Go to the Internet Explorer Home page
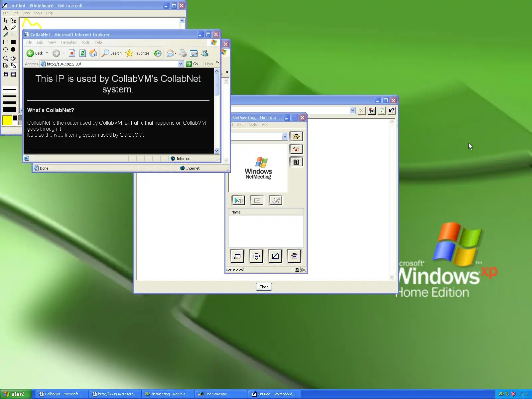The image size is (532, 399). (93, 53)
